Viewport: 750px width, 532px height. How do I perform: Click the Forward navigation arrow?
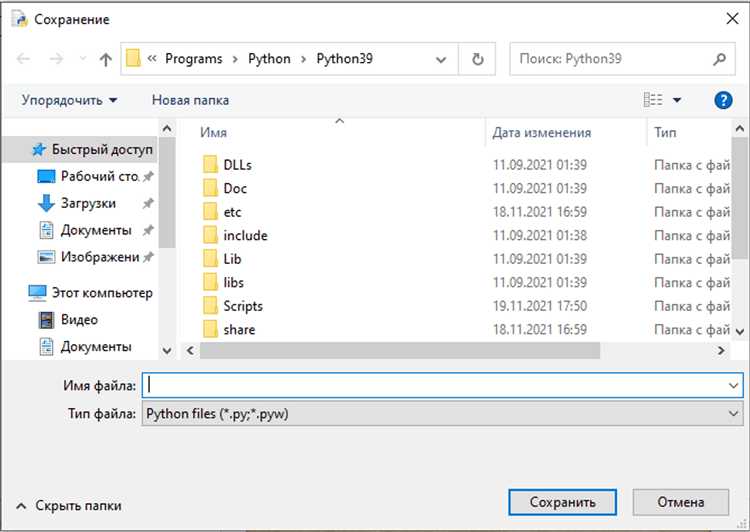56,59
